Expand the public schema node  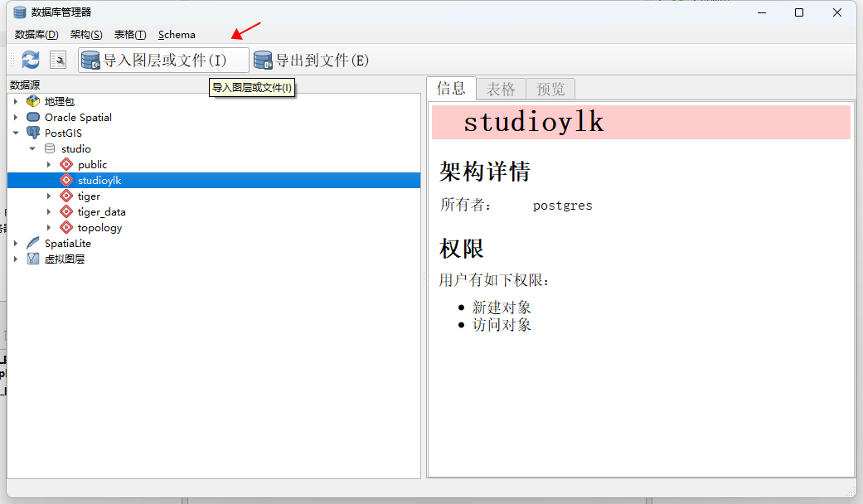coord(48,164)
